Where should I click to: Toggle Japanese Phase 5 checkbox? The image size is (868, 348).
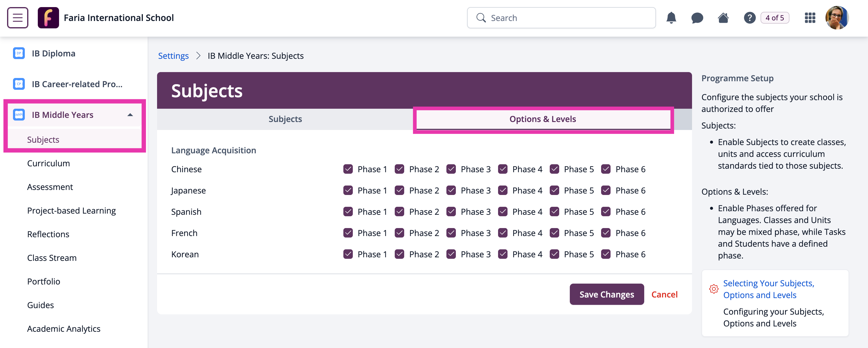pyautogui.click(x=554, y=190)
